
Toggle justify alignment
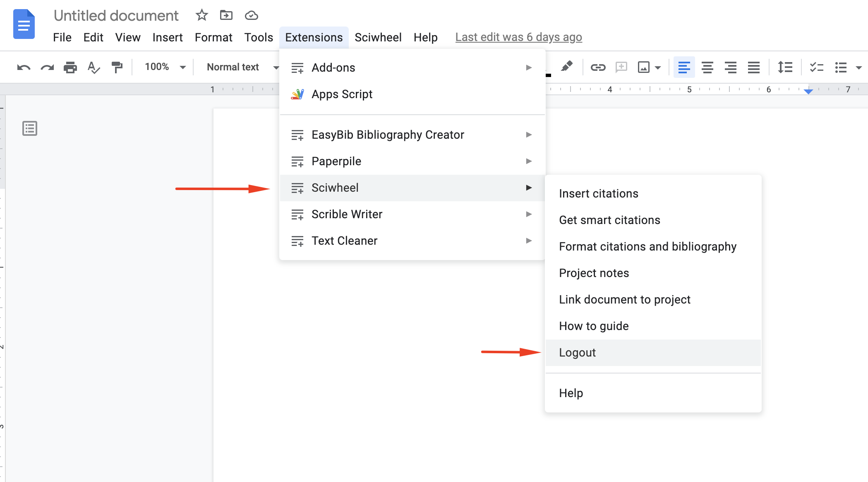click(x=754, y=67)
